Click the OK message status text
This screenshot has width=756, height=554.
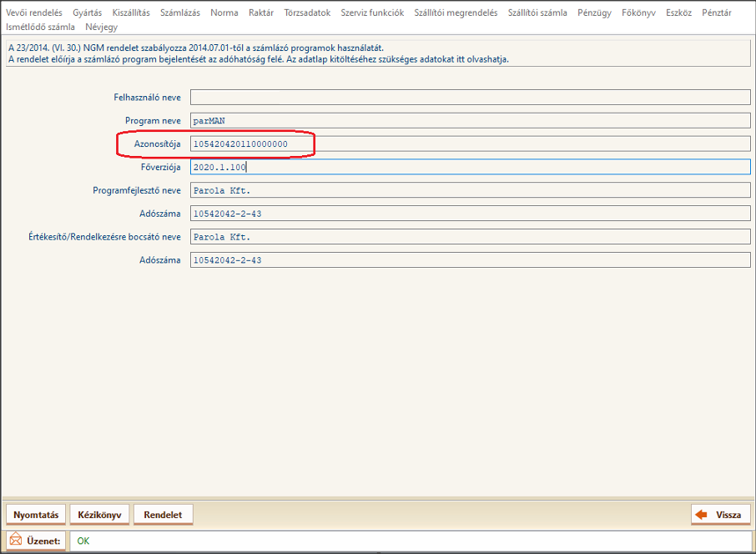[x=83, y=541]
